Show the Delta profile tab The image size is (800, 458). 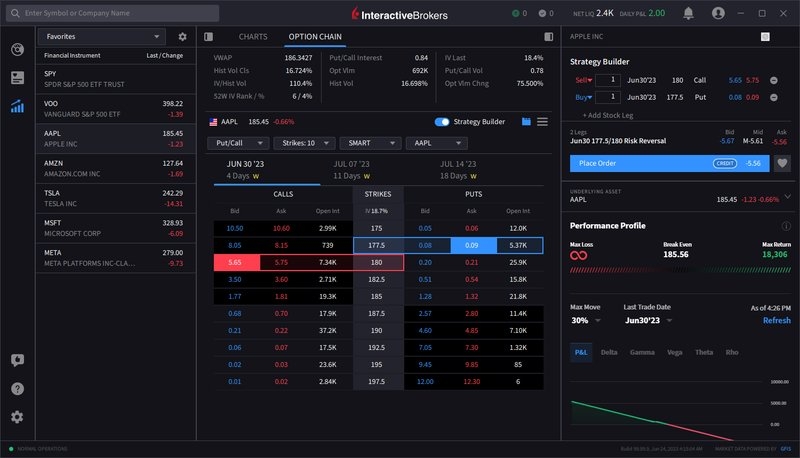click(609, 352)
